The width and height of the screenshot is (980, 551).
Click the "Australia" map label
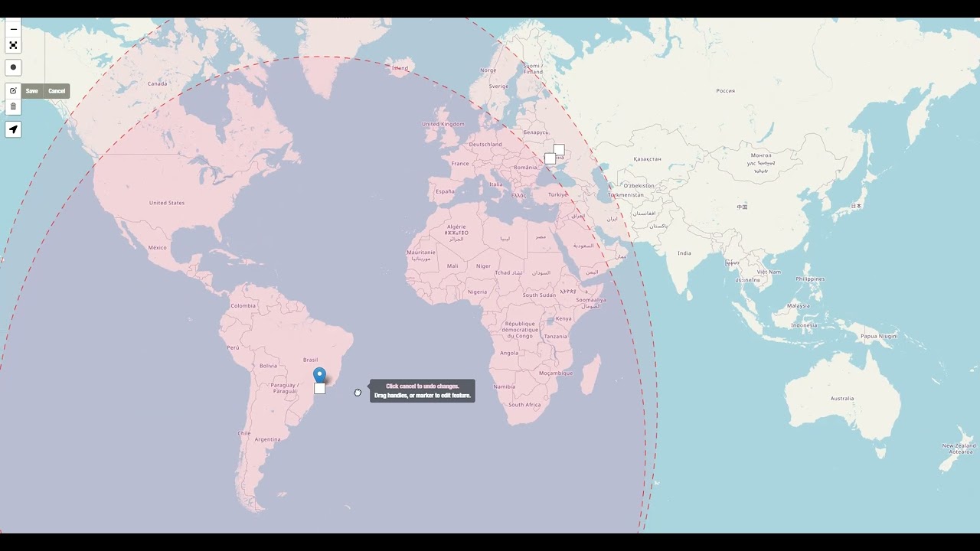click(842, 398)
